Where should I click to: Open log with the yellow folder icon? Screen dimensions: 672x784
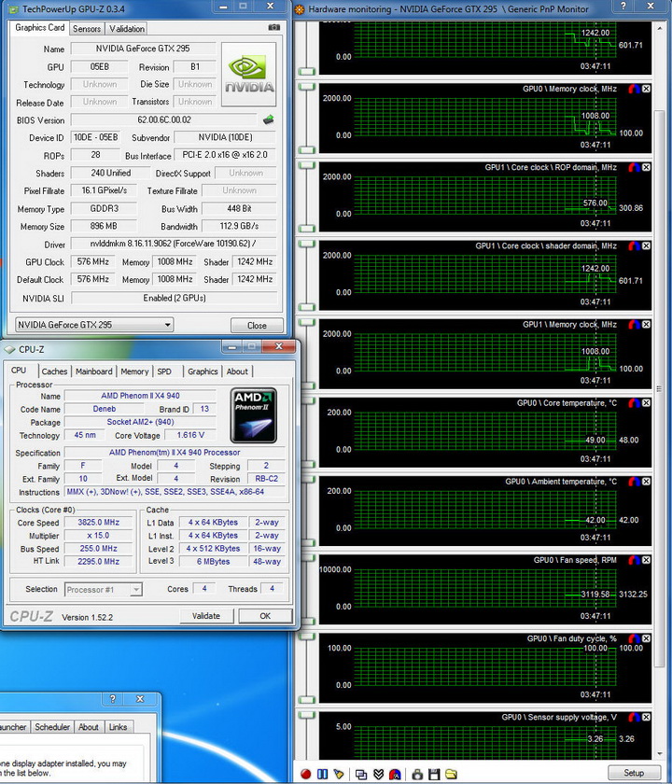click(451, 774)
